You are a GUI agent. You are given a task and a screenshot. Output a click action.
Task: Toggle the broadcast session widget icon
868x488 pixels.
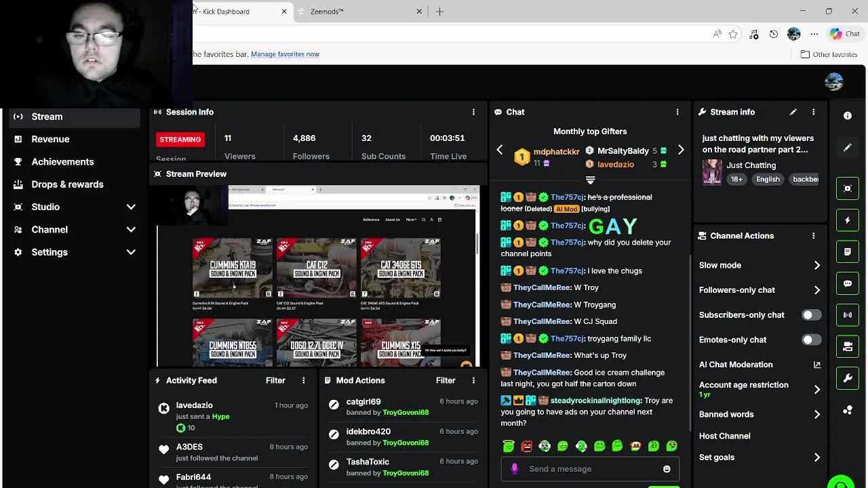coord(848,315)
